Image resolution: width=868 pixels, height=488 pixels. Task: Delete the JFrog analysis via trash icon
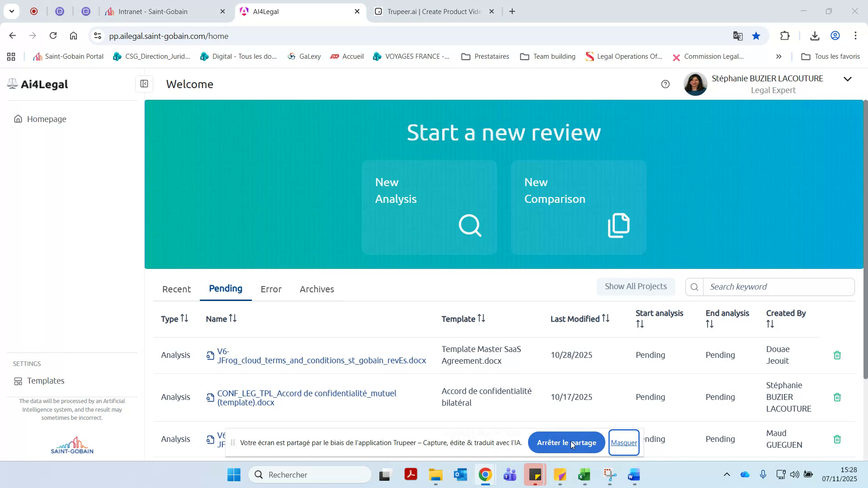point(837,355)
